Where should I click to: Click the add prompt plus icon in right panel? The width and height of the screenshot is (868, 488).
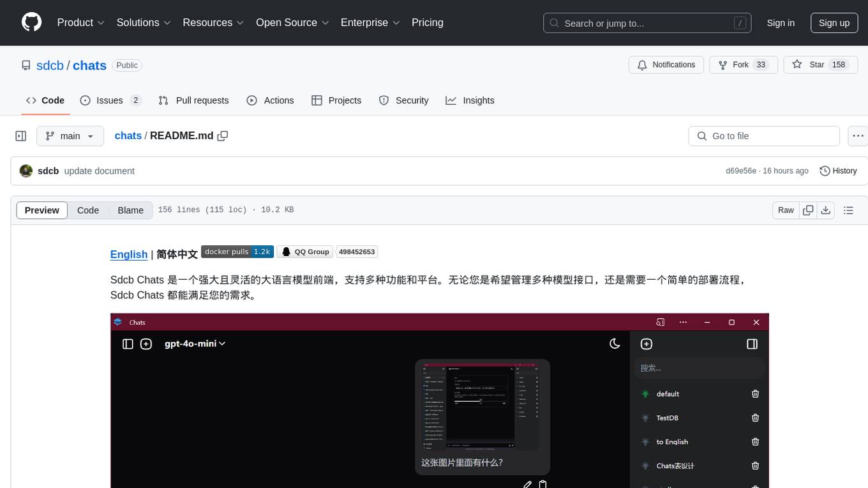click(647, 344)
